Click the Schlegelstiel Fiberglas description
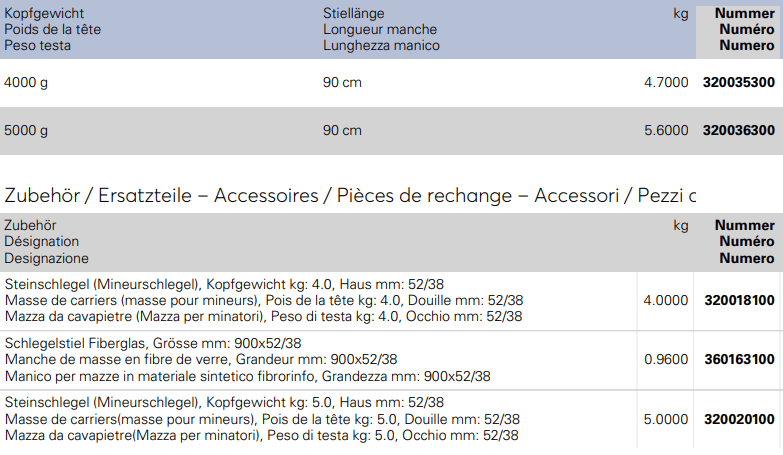The image size is (783, 455). (x=247, y=360)
